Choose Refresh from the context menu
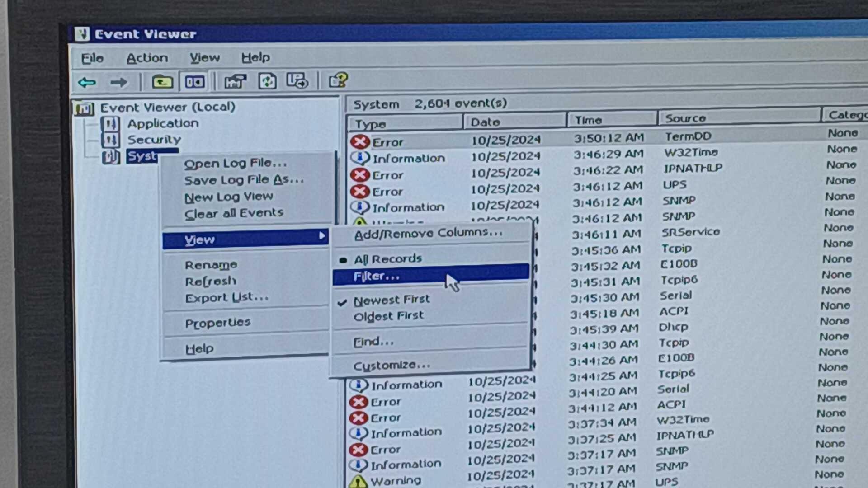Image resolution: width=868 pixels, height=488 pixels. (211, 281)
